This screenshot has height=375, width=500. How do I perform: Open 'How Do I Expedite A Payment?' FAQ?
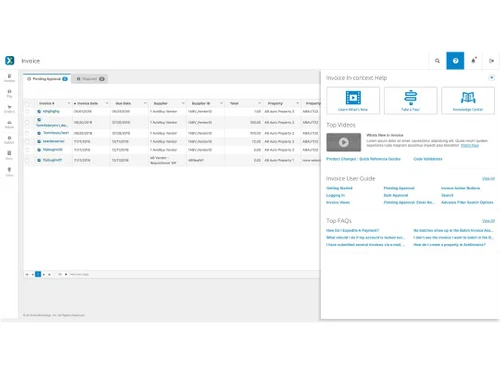click(353, 230)
